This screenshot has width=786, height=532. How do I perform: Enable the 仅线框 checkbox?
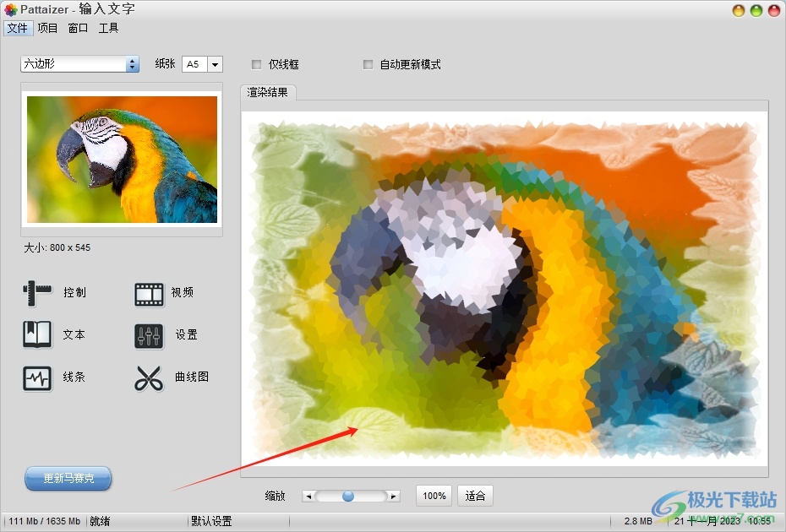pos(257,64)
